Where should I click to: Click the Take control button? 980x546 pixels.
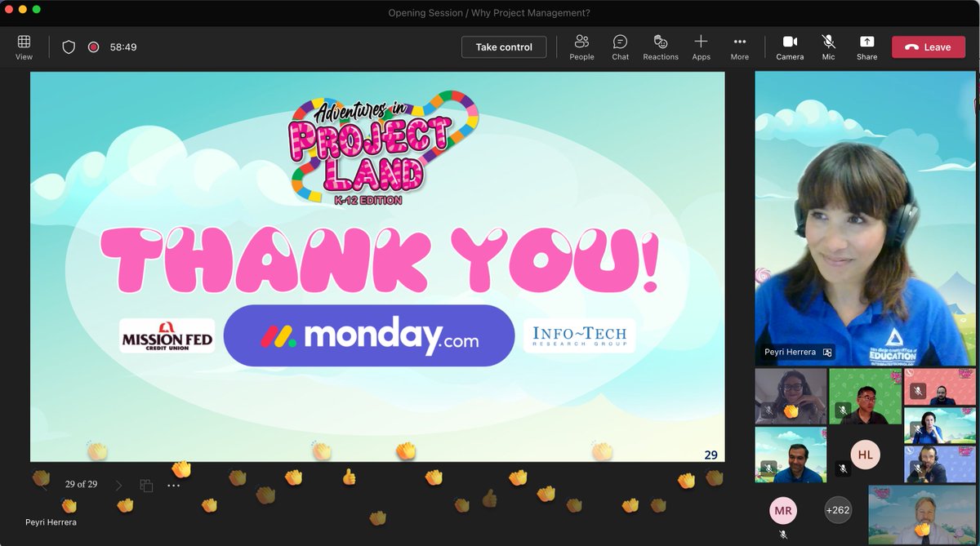click(504, 47)
